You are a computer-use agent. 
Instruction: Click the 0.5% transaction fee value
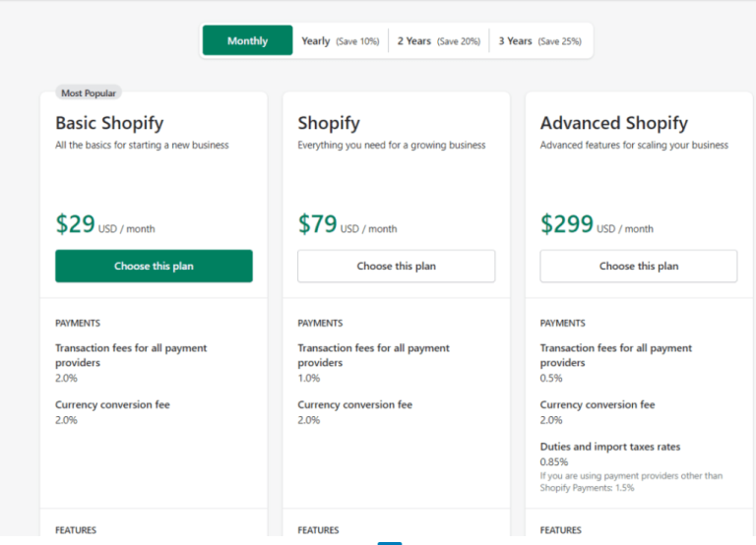[x=551, y=379]
